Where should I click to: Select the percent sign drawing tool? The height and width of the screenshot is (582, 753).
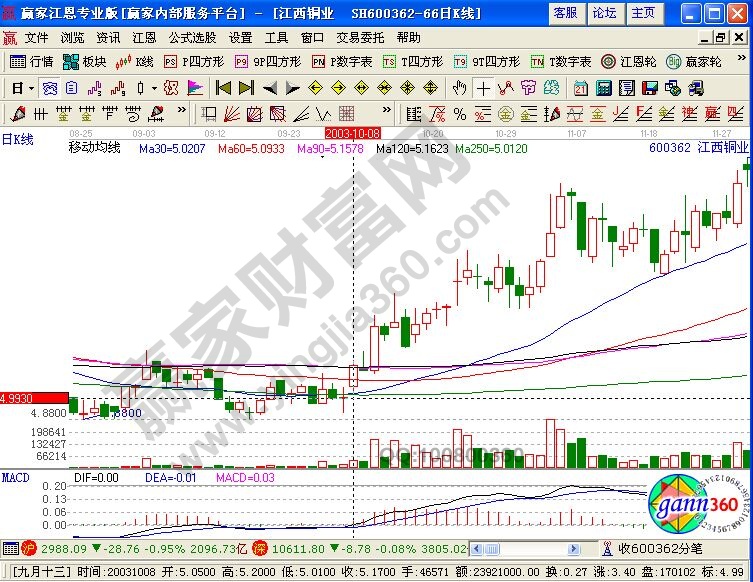click(x=459, y=113)
